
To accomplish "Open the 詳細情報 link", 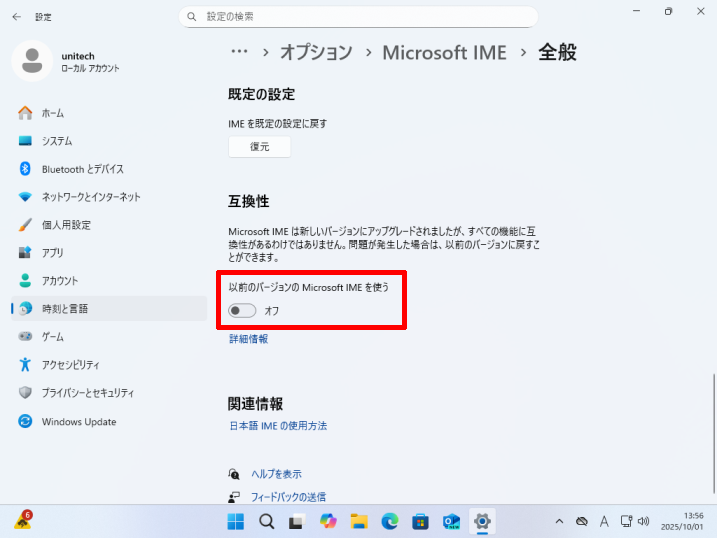I will [248, 339].
